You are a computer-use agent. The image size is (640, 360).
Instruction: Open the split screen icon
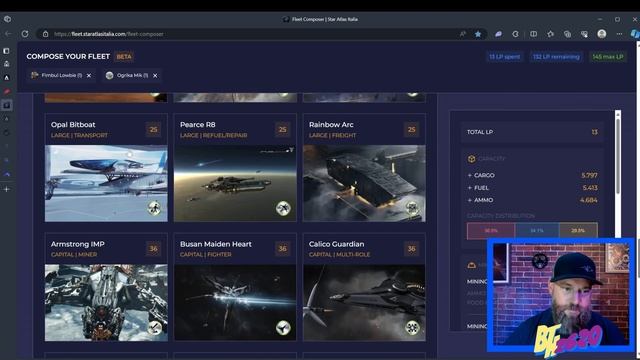coord(533,34)
